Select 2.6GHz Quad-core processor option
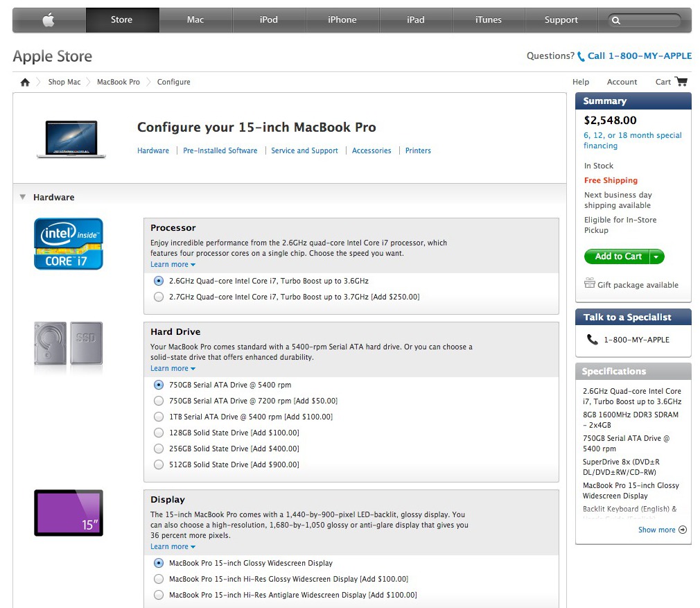Viewport: 700px width, 608px height. pos(159,281)
